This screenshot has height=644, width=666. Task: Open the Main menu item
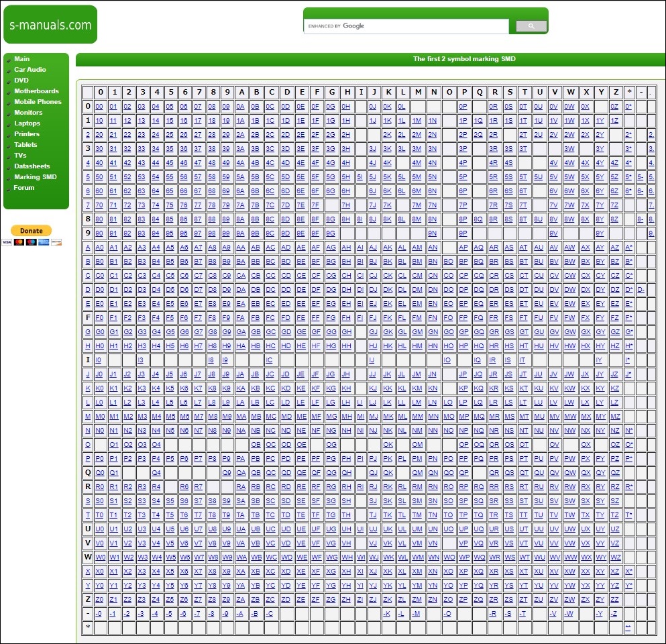click(x=21, y=58)
